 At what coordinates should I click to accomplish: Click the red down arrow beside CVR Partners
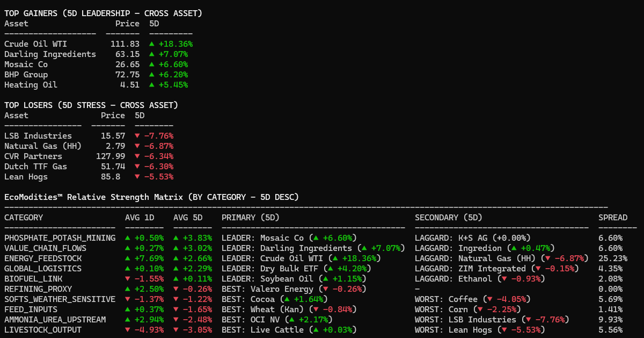click(137, 156)
